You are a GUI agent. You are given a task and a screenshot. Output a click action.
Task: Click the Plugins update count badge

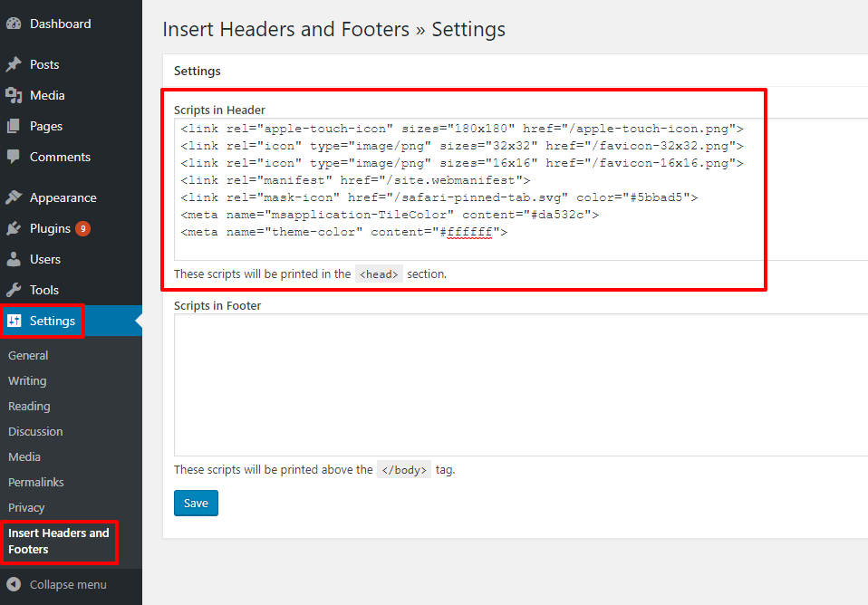[x=82, y=228]
